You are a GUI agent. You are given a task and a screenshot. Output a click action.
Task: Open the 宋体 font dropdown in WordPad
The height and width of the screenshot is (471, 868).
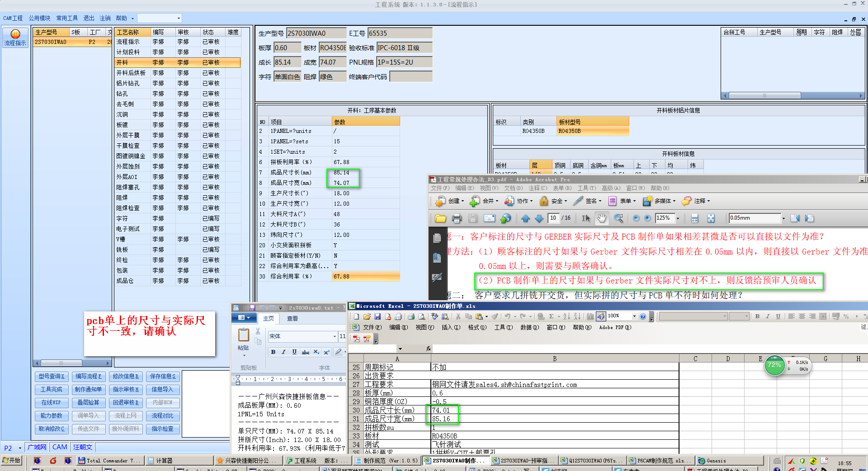(x=335, y=336)
